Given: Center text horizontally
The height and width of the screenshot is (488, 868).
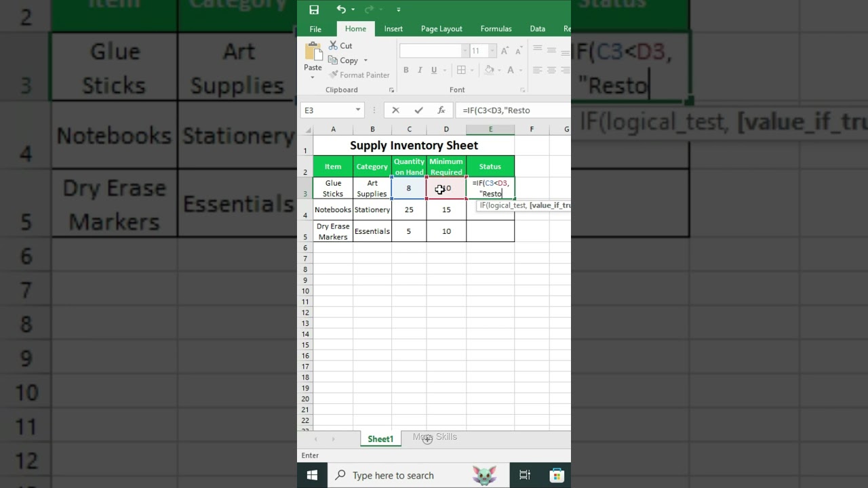Looking at the screenshot, I should (551, 70).
